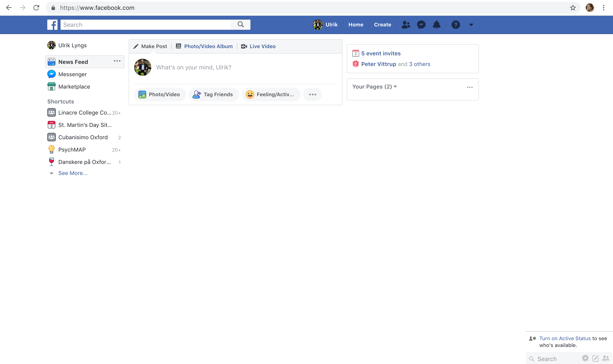The width and height of the screenshot is (613, 364).
Task: Open PsychMAP shortcut
Action: (84, 150)
